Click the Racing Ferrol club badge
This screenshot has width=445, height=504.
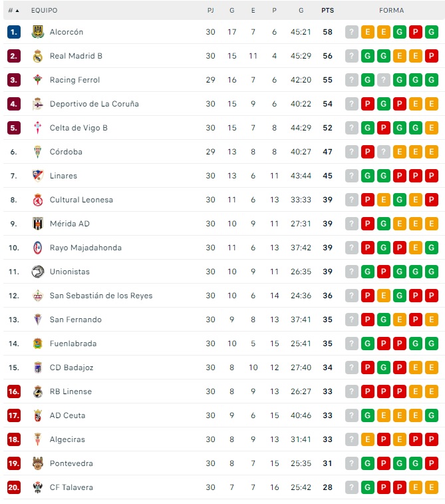(37, 80)
